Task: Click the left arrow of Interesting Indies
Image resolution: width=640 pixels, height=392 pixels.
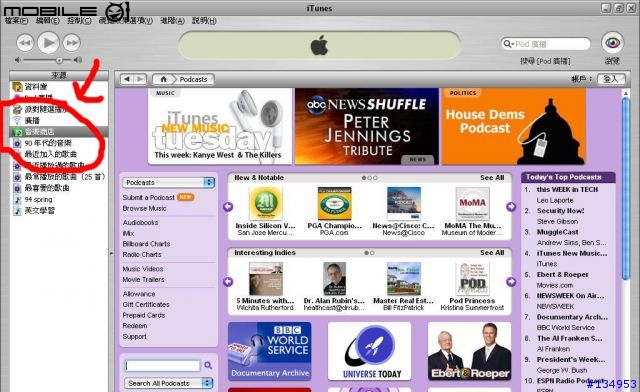Action: (228, 282)
